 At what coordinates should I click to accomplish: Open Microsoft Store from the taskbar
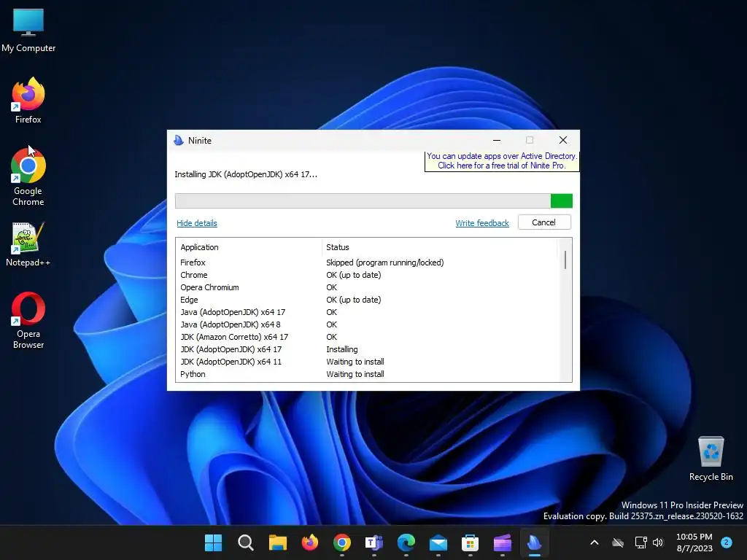[470, 542]
